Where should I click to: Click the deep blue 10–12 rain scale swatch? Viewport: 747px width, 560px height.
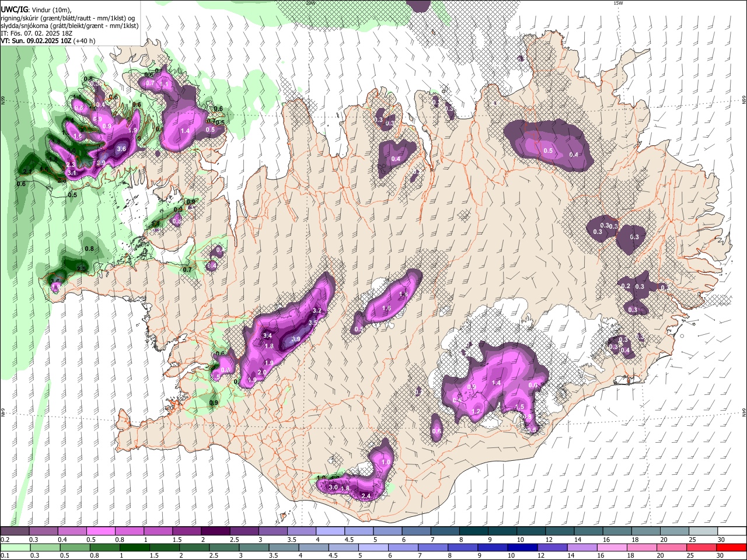click(522, 547)
